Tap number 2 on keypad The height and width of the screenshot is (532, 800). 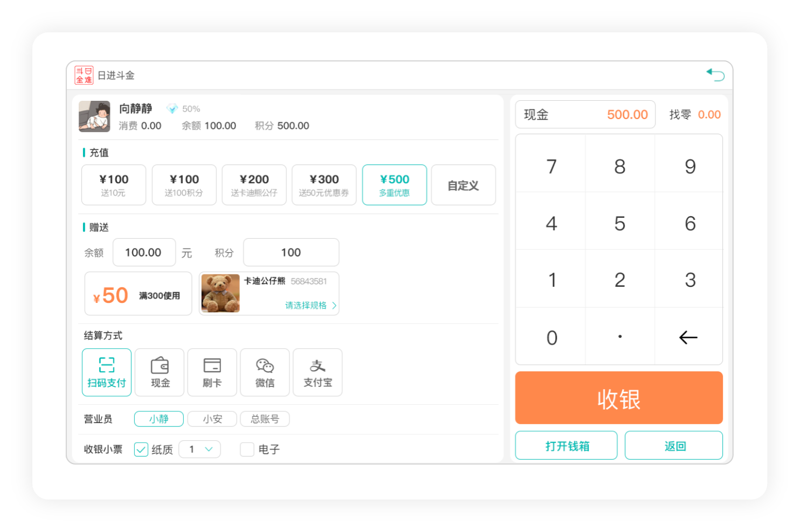(x=620, y=280)
